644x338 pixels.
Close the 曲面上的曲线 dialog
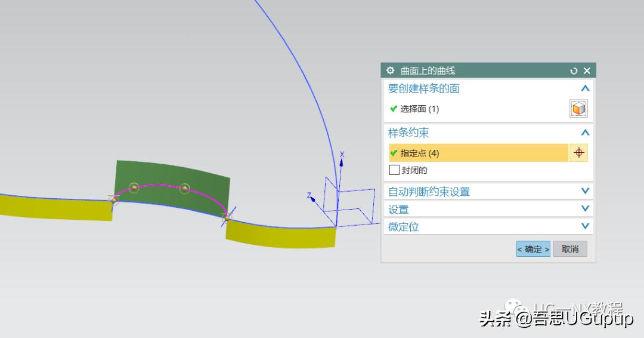[x=587, y=70]
